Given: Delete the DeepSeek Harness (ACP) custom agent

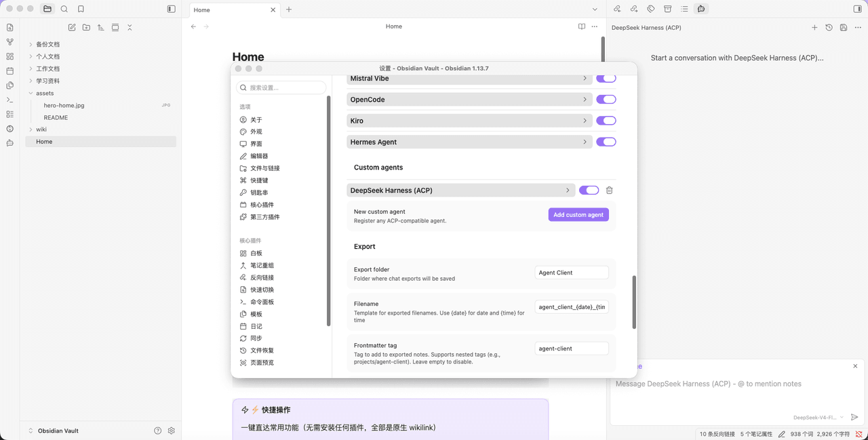Looking at the screenshot, I should tap(609, 191).
